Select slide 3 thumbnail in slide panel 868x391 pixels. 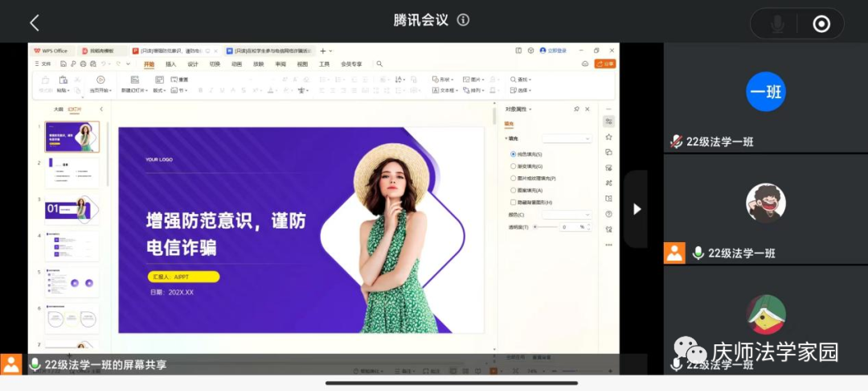pyautogui.click(x=72, y=210)
